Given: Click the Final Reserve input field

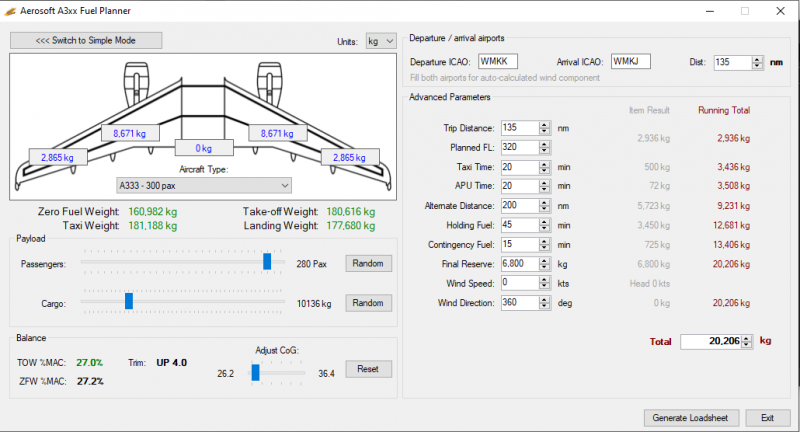Looking at the screenshot, I should [519, 264].
